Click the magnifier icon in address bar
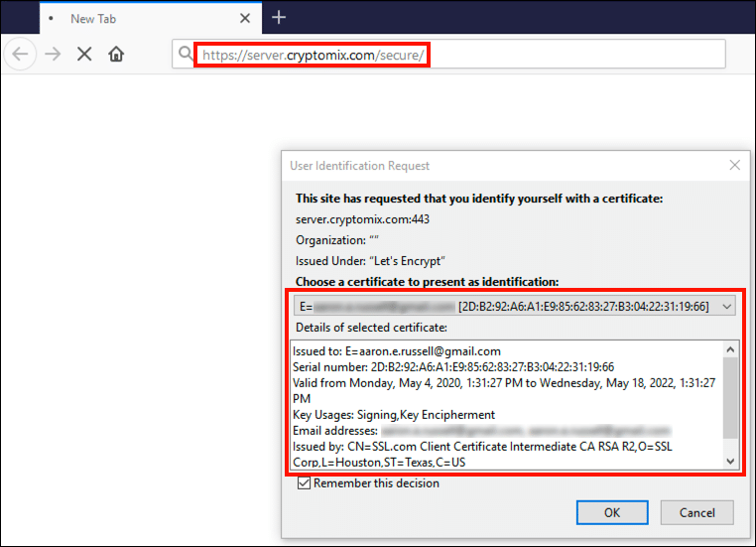This screenshot has height=547, width=756. [185, 55]
